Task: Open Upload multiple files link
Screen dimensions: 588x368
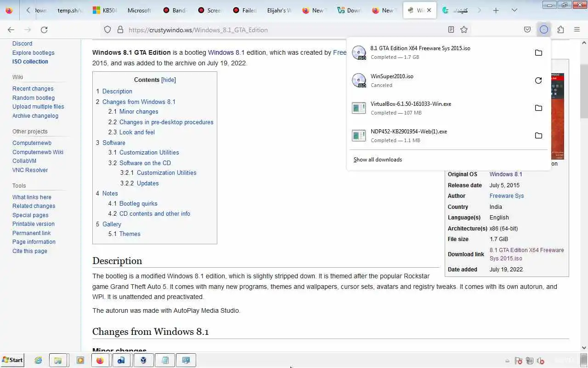Action: (x=38, y=107)
